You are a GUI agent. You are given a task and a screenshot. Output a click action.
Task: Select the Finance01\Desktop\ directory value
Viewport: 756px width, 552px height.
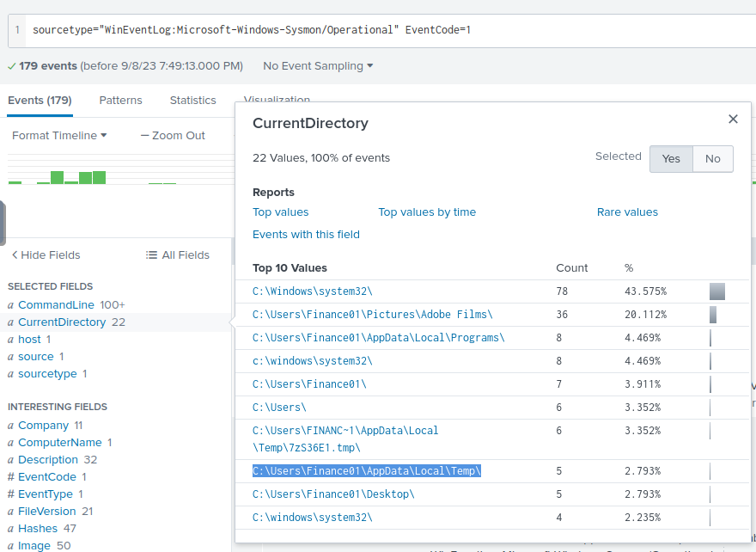pos(333,494)
